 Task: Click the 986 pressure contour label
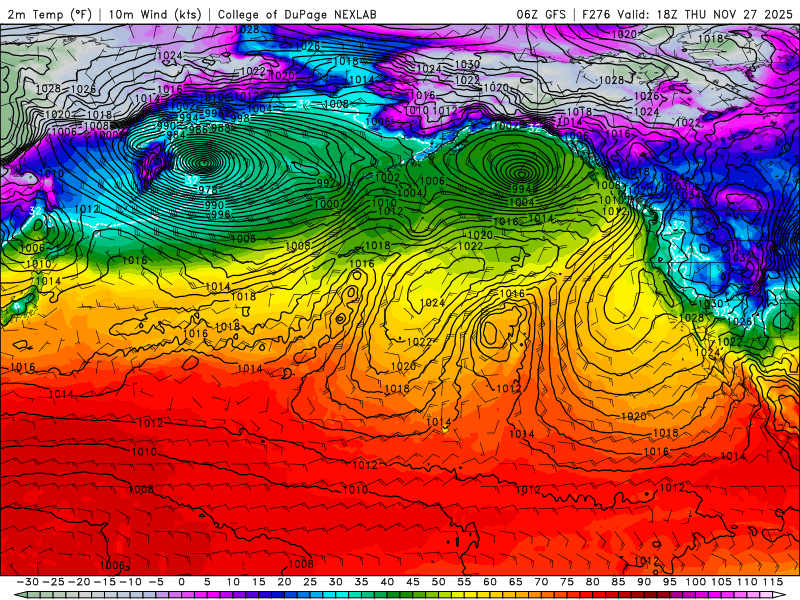tap(198, 129)
